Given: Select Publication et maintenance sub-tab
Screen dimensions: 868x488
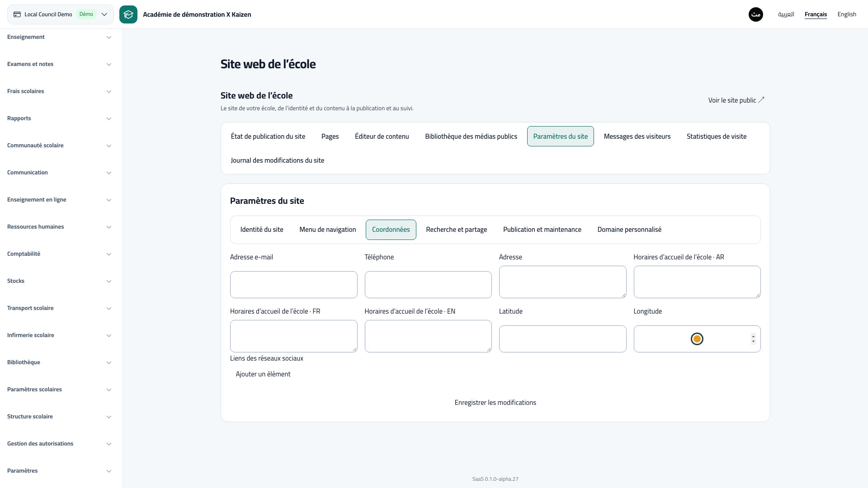Looking at the screenshot, I should [x=542, y=230].
